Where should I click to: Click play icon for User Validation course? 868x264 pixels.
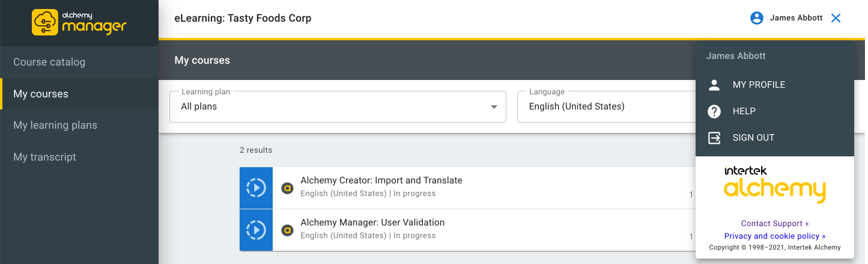pos(256,230)
